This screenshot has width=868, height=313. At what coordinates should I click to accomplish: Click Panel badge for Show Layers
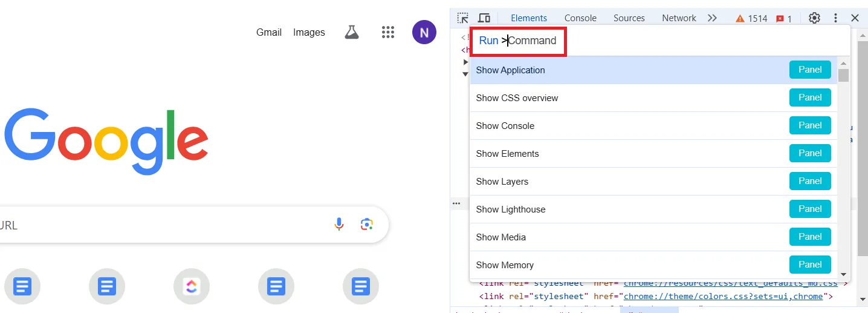810,181
